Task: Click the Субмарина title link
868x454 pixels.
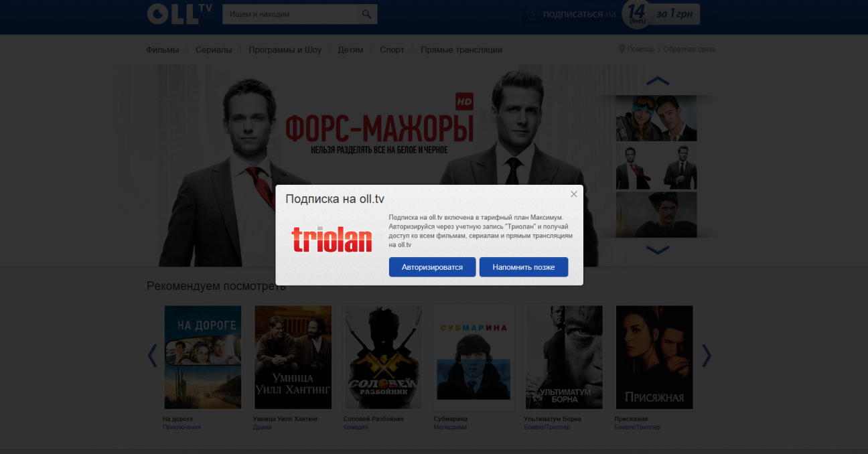Action: click(x=451, y=419)
